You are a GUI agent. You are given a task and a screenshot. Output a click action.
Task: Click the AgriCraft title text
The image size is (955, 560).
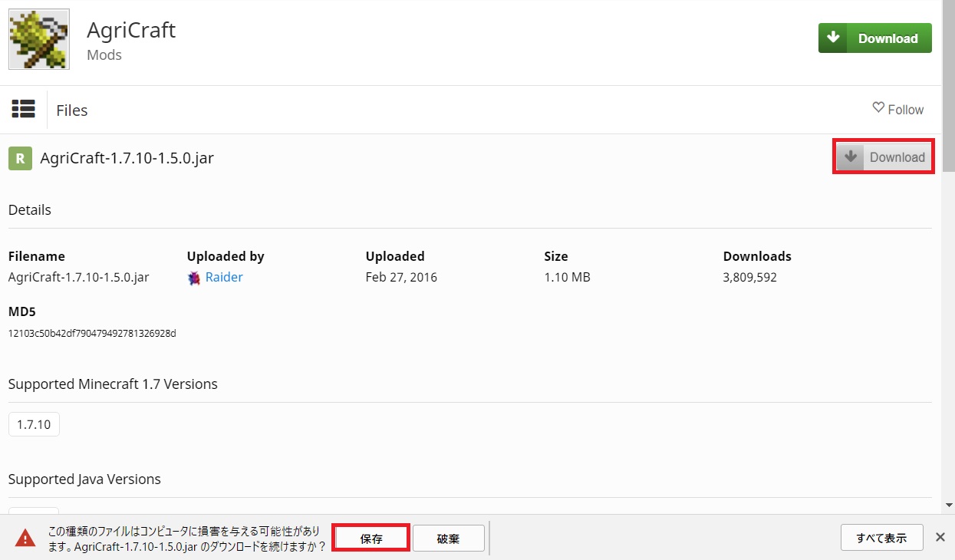coord(131,30)
